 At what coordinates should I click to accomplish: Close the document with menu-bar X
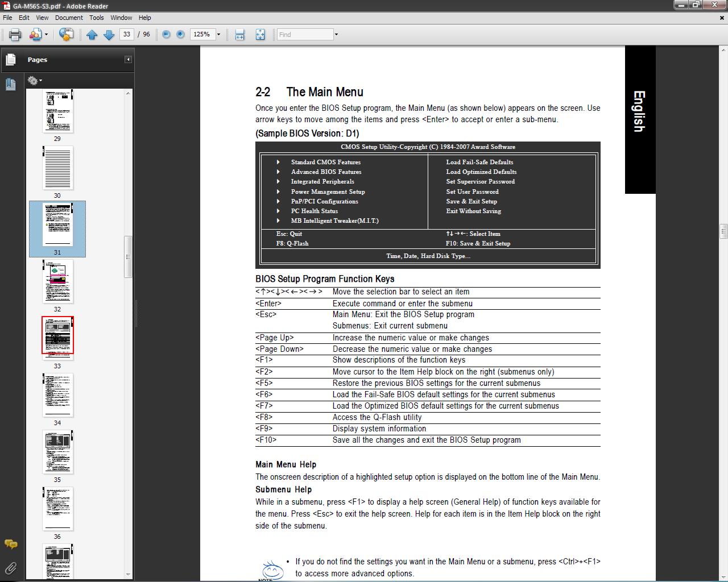pyautogui.click(x=722, y=18)
